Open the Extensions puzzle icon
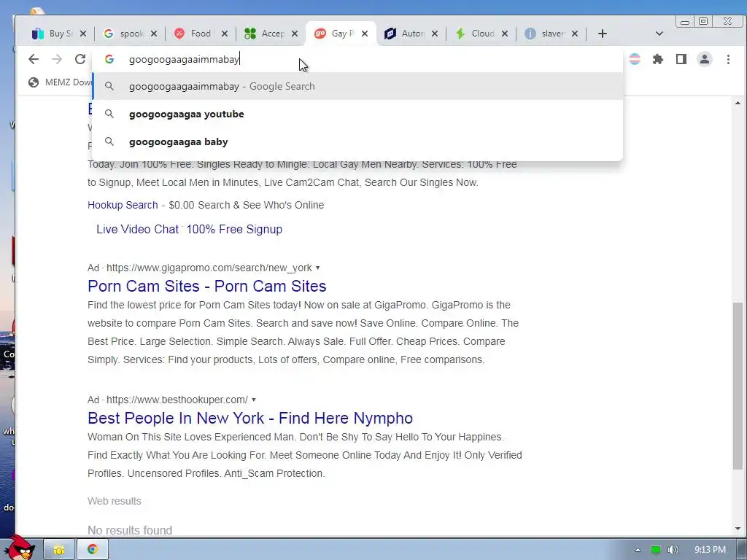The width and height of the screenshot is (747, 560). coord(658,59)
